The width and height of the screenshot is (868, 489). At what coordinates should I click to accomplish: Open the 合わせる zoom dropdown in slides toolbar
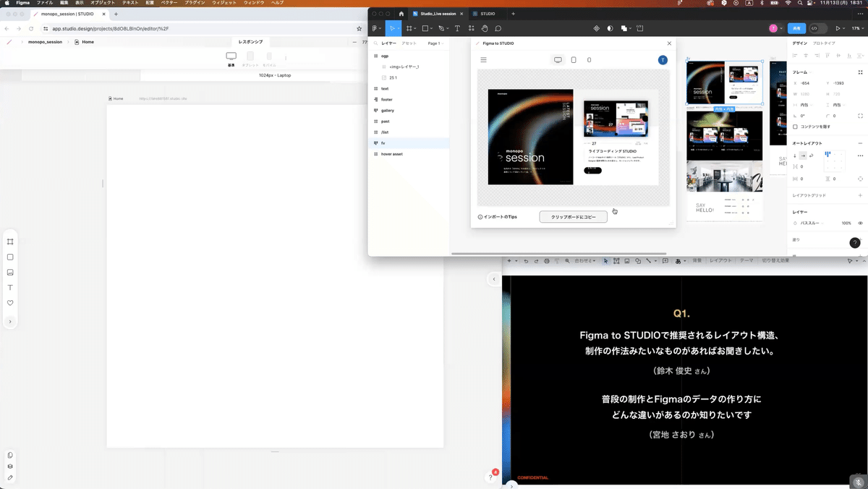click(x=585, y=260)
